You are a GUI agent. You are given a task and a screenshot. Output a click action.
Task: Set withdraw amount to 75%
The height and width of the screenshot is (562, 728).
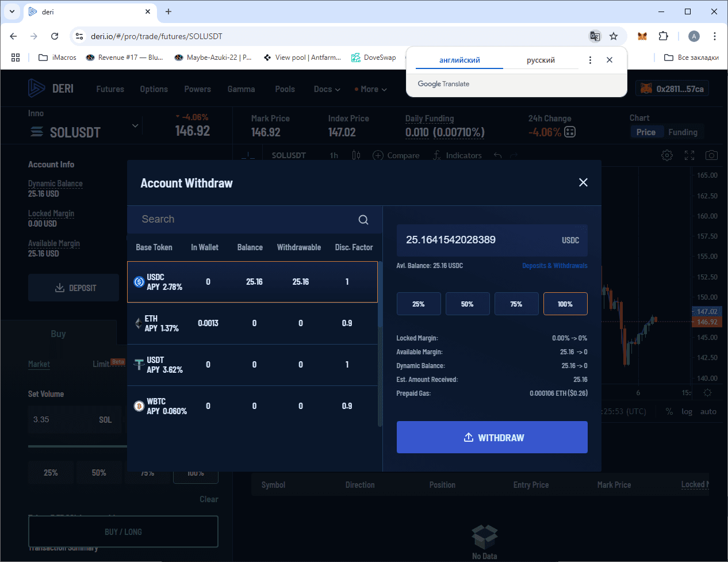pos(516,304)
